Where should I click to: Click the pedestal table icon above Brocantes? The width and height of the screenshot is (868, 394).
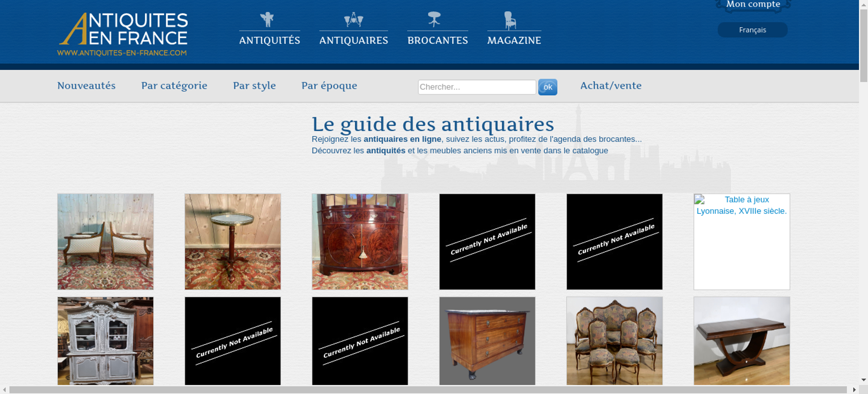[x=434, y=19]
